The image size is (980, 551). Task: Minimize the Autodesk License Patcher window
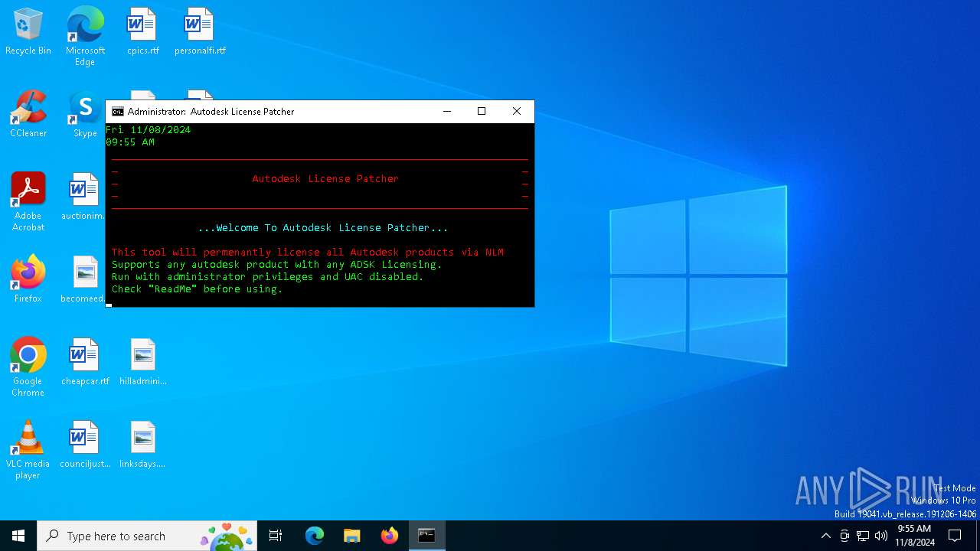click(447, 112)
